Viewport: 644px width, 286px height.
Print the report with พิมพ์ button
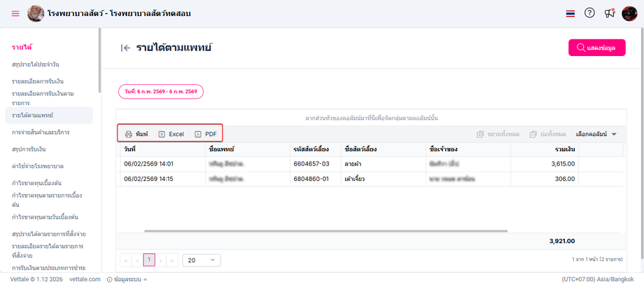(x=136, y=134)
